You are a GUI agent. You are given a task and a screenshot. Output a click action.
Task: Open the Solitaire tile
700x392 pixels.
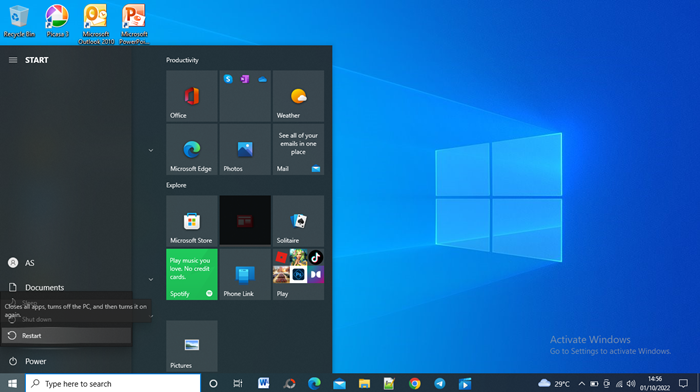coord(298,221)
